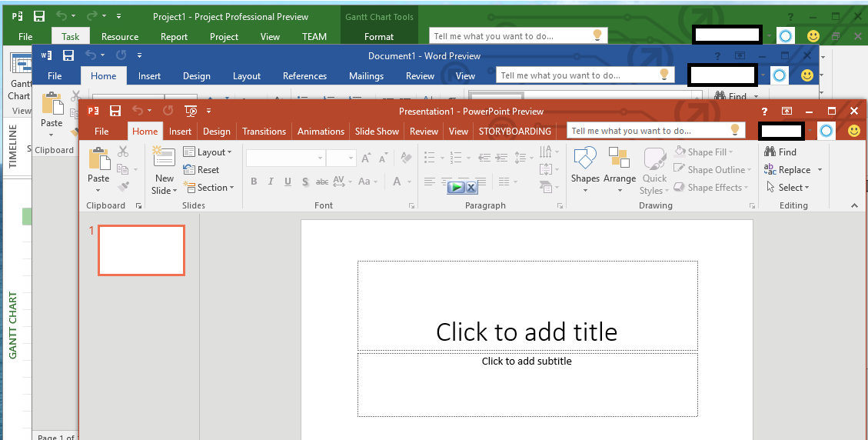Open line spacing dropdown in PowerPoint

(523, 158)
